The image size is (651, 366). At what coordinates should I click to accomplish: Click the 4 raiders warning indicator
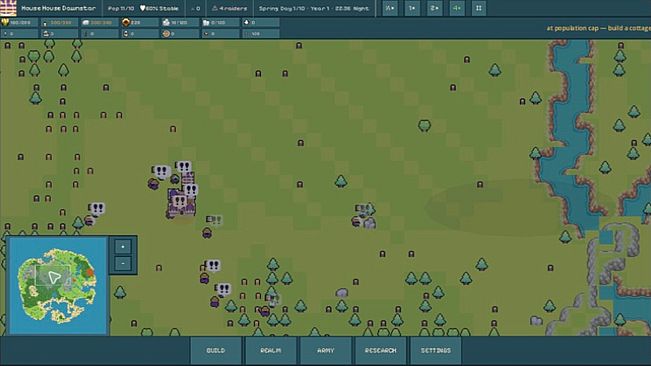229,8
